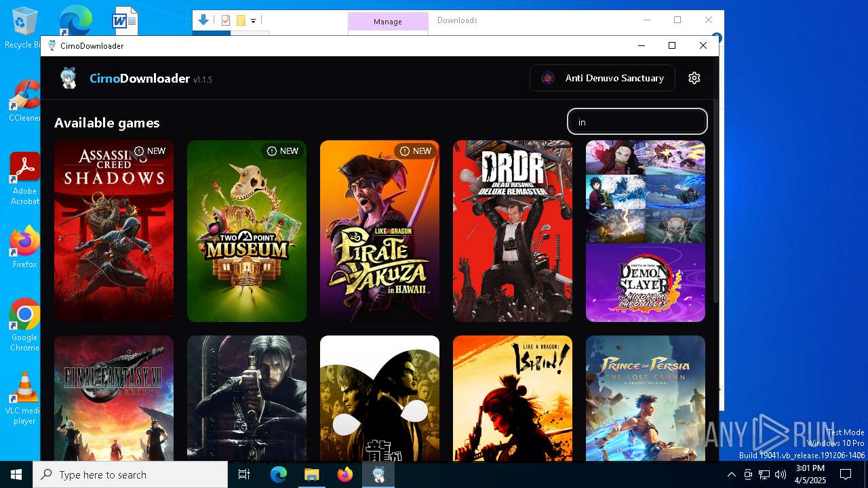Click the Cirno mascot logo in header
Viewport: 868px width, 488px height.
[68, 78]
